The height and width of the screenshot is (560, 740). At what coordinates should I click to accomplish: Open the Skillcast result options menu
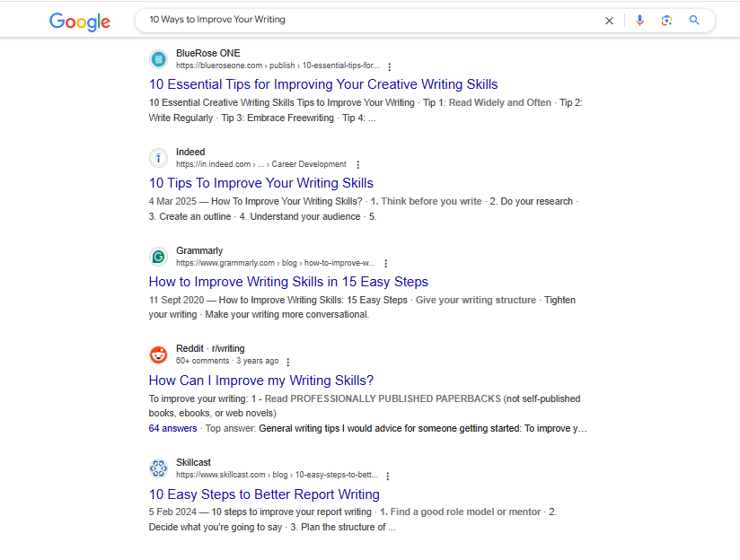[387, 476]
